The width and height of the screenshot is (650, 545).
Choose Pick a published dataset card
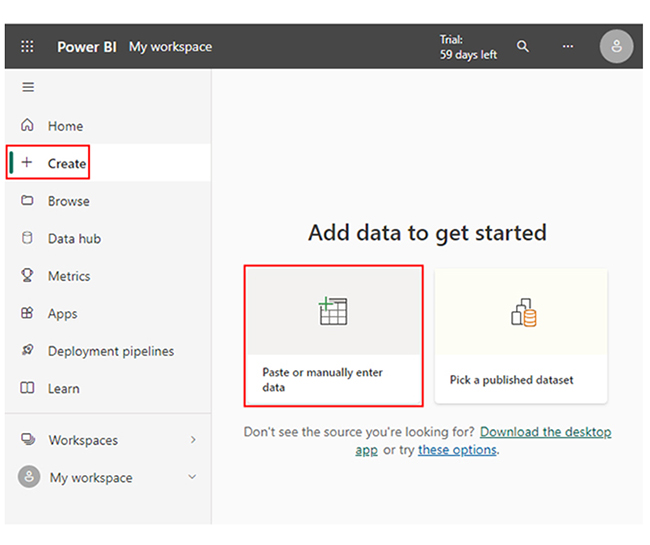(x=521, y=336)
